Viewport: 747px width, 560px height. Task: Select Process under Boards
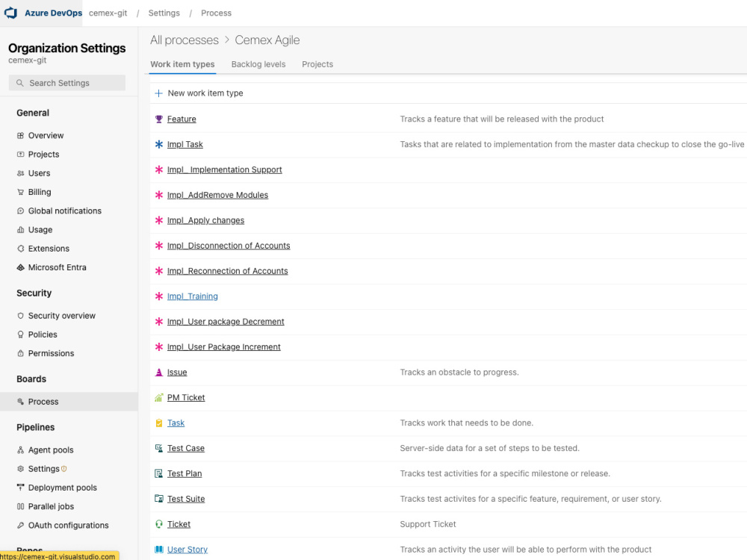click(x=69, y=402)
